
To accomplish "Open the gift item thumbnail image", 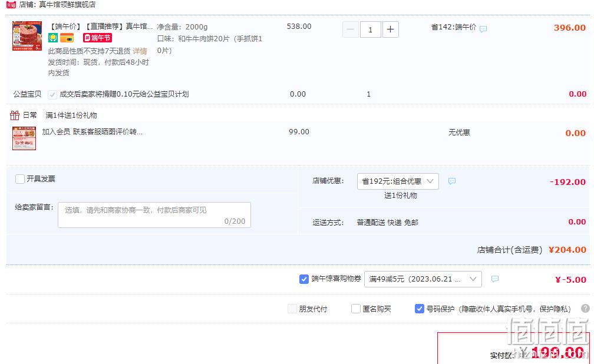I will [24, 138].
